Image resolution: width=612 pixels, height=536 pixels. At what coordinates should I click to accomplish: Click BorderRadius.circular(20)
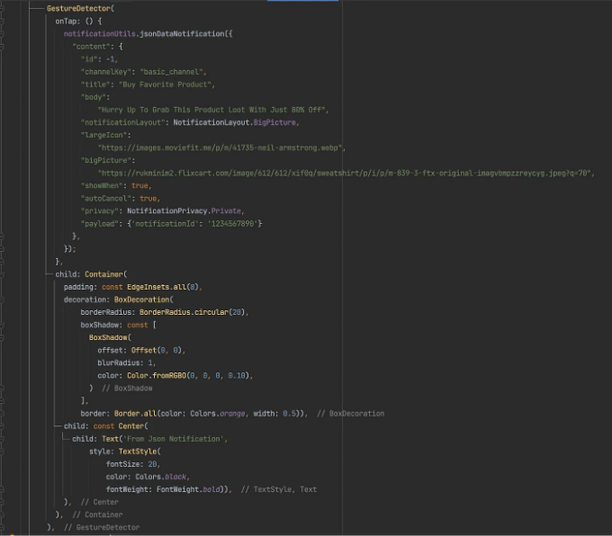pos(192,312)
